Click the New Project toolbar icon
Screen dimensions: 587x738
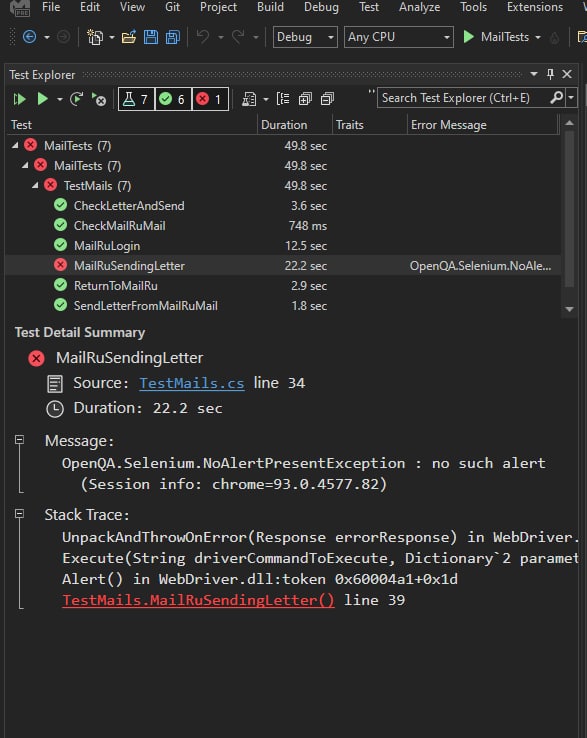click(x=96, y=37)
